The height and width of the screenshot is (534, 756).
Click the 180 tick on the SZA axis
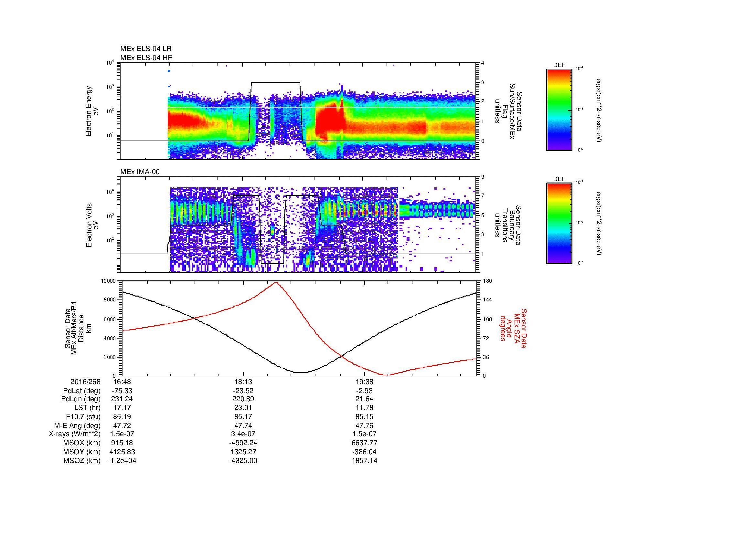click(488, 281)
